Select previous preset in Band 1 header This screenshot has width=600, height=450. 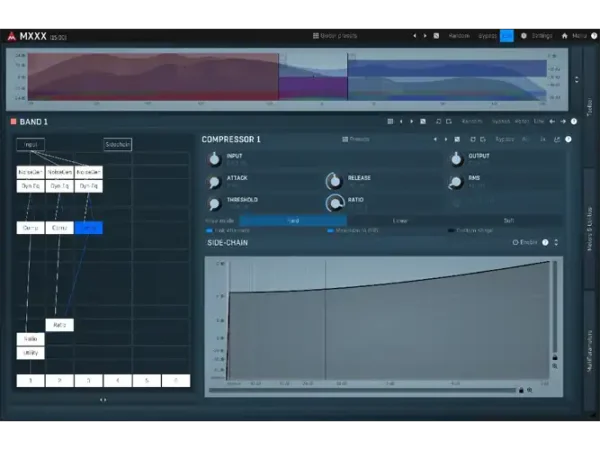pos(401,121)
